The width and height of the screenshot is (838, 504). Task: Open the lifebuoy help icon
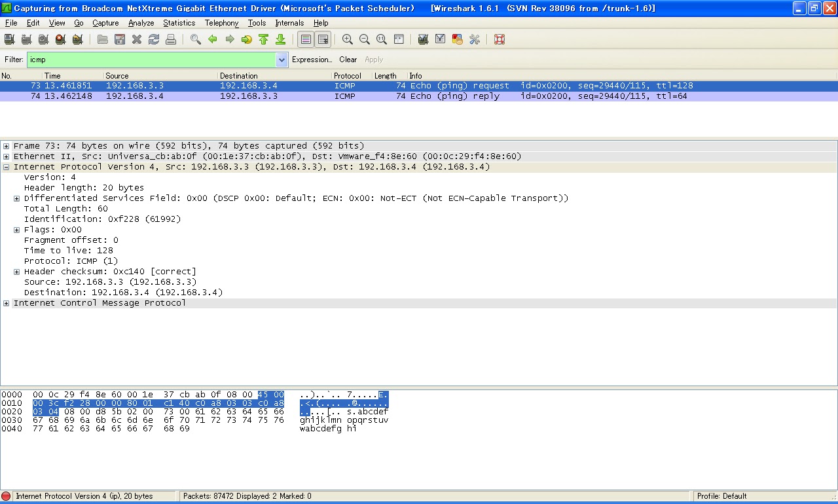pos(500,39)
